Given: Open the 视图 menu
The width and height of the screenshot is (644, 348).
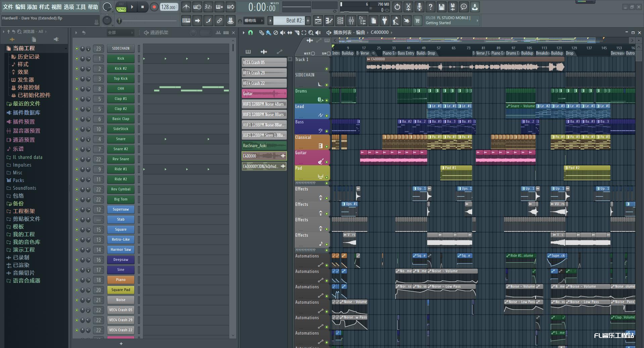Looking at the screenshot, I should point(56,7).
